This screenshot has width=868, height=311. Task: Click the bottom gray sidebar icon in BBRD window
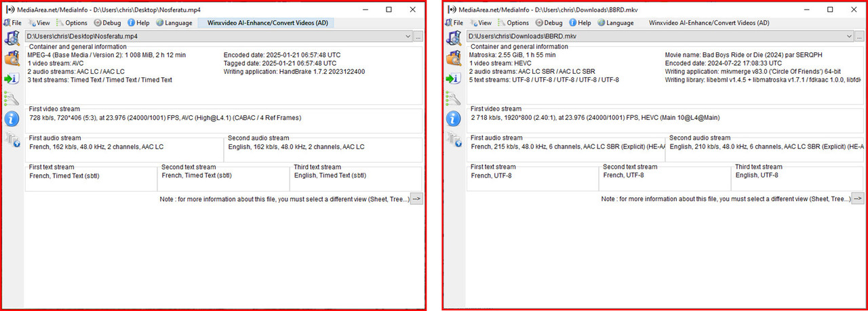click(453, 140)
